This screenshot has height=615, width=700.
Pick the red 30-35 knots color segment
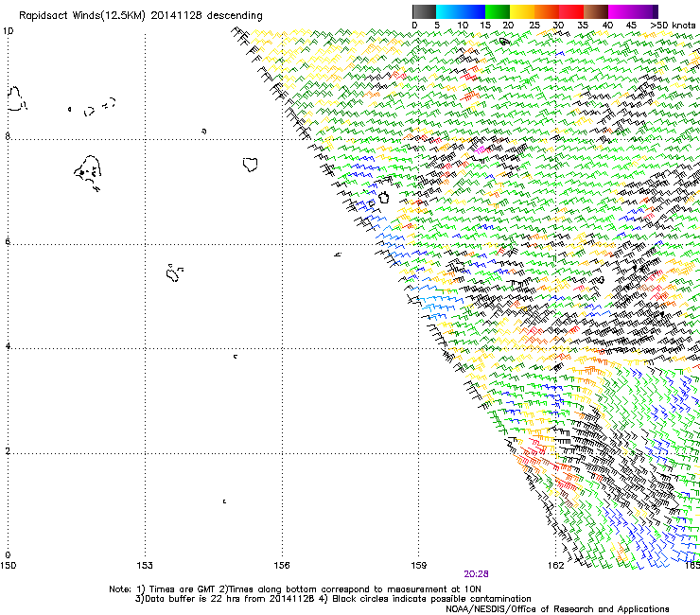[x=571, y=11]
